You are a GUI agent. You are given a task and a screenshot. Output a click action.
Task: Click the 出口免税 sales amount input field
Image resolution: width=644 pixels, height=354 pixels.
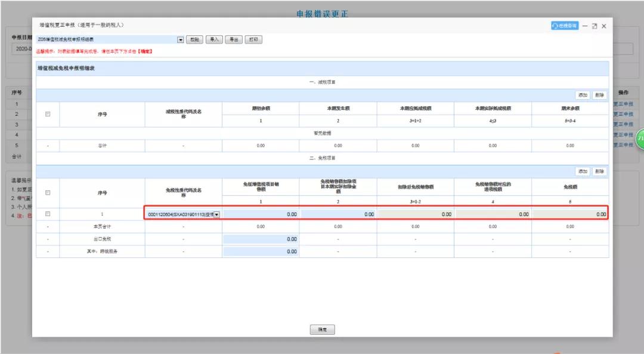261,239
